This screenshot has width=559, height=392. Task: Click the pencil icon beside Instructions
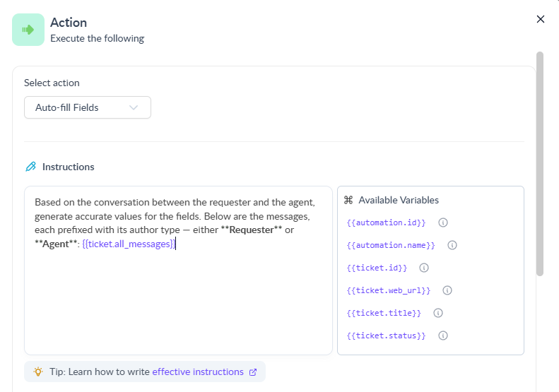(30, 167)
